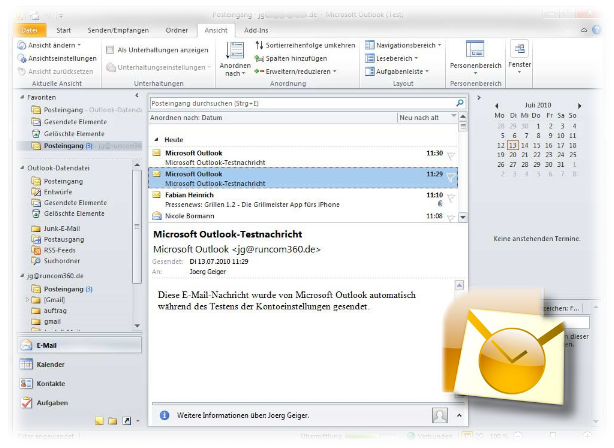Screen dimensions: 614x448
Task: Enable Als Unterhaltungen anzeigen checkbox
Action: pyautogui.click(x=110, y=50)
